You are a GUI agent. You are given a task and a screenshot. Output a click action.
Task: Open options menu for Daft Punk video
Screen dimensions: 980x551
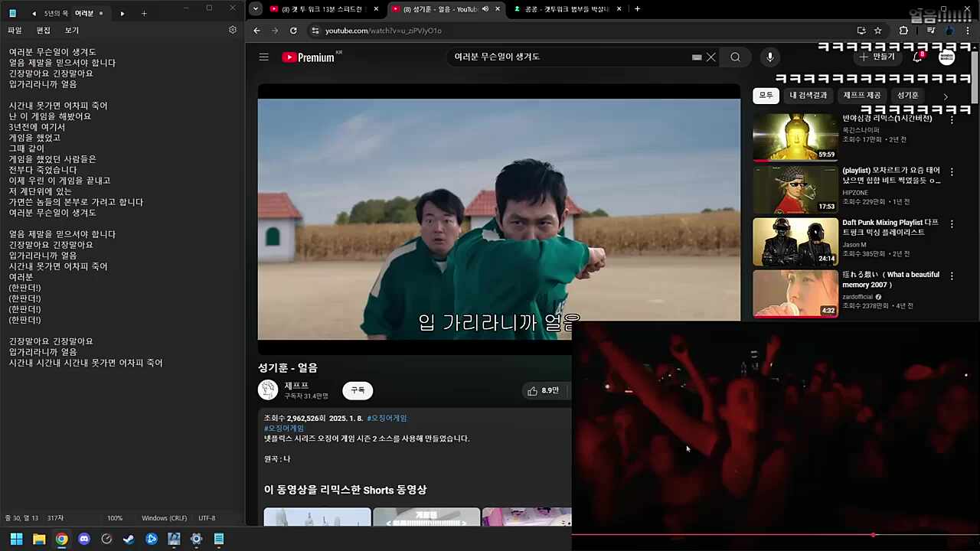point(952,224)
